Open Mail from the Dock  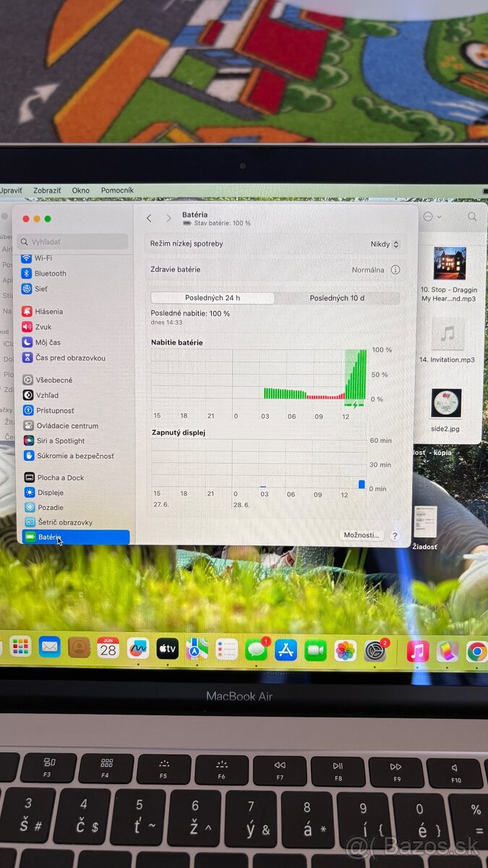tap(49, 647)
